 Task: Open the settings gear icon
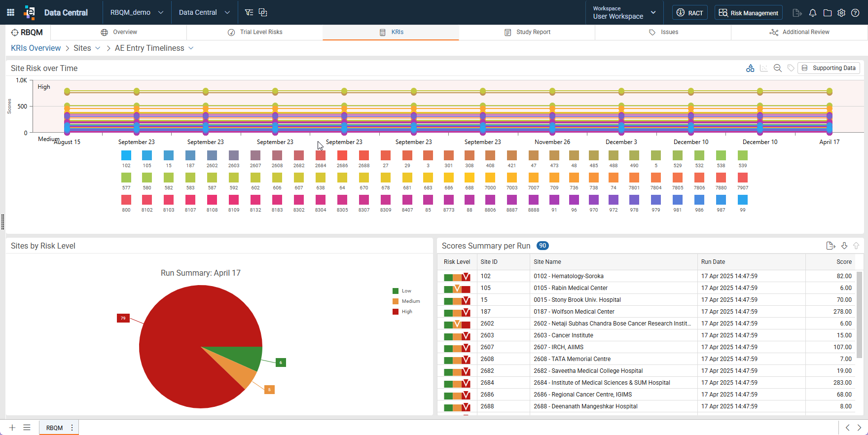(x=841, y=13)
